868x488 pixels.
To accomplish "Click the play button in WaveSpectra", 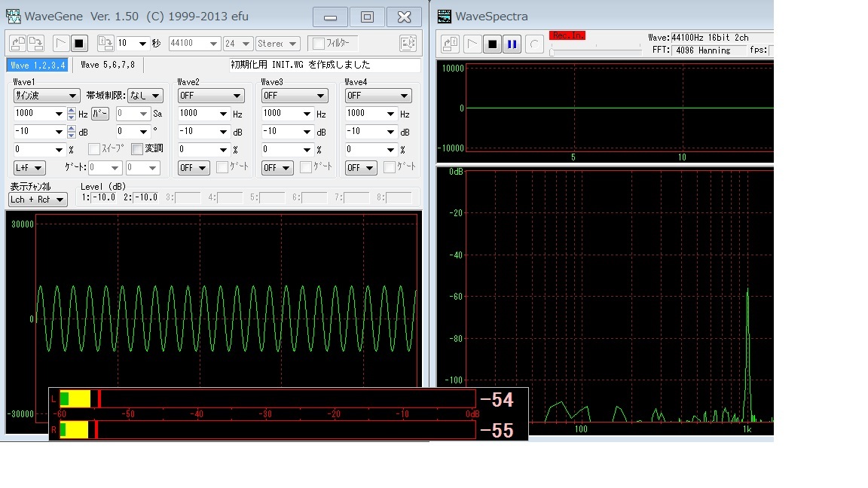I will click(x=472, y=44).
